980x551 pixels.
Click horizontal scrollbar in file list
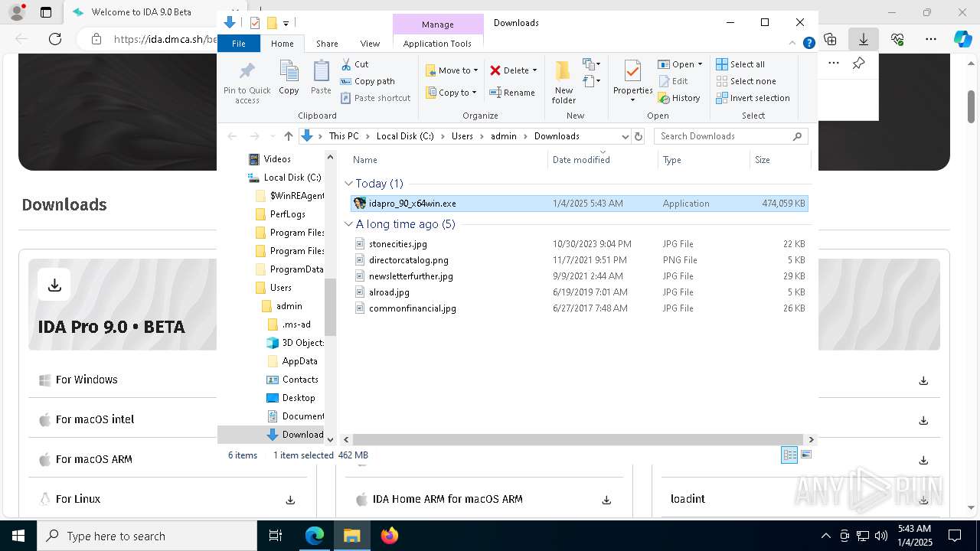578,439
